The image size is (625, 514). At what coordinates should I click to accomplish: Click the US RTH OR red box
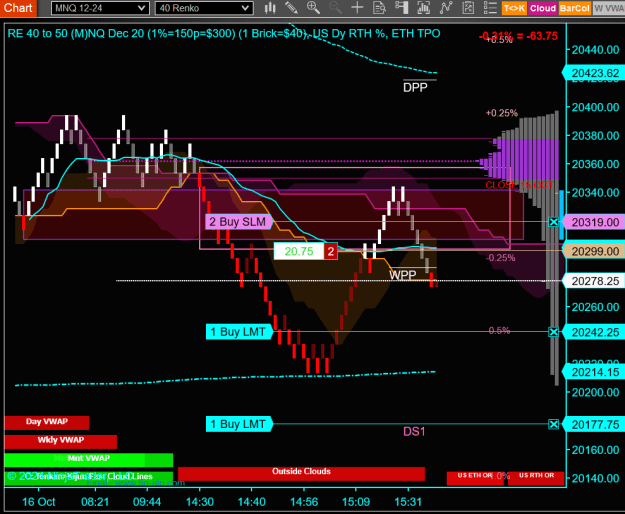tap(536, 478)
